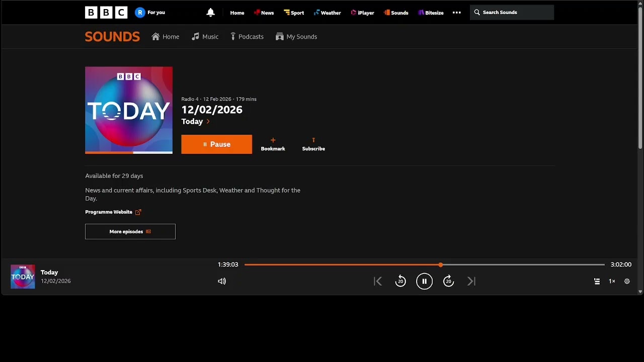Open BBC Weather link
This screenshot has height=362, width=644.
(327, 13)
